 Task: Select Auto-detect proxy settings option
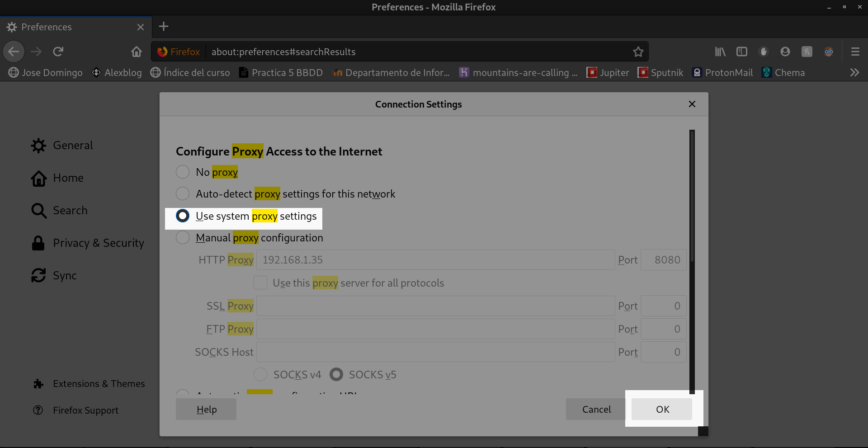(183, 193)
